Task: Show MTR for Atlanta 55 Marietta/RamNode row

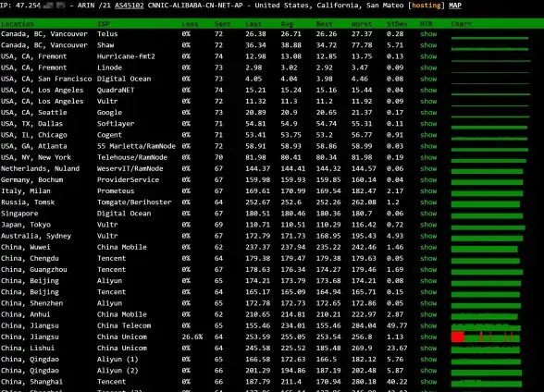Action: coord(428,146)
